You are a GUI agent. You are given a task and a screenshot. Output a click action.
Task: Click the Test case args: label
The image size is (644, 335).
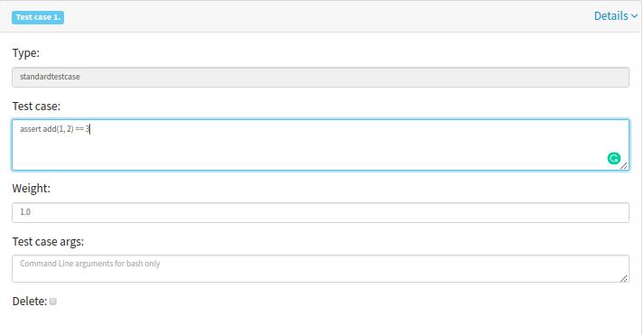point(48,242)
